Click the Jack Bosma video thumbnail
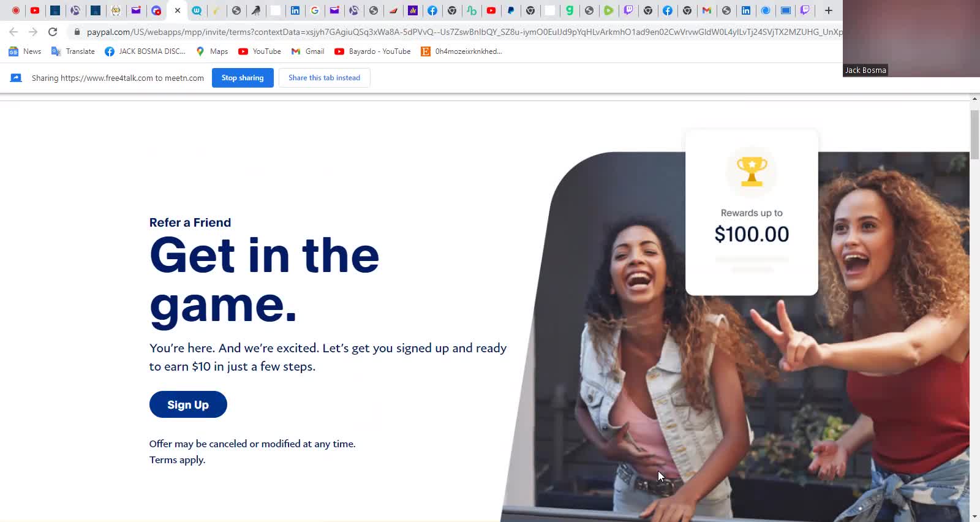This screenshot has height=522, width=980. (x=911, y=38)
